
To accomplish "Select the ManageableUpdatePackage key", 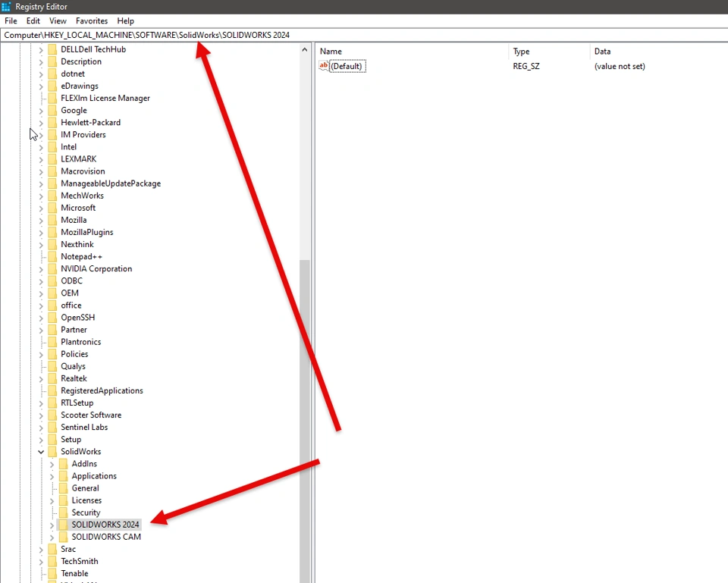I will pos(111,183).
